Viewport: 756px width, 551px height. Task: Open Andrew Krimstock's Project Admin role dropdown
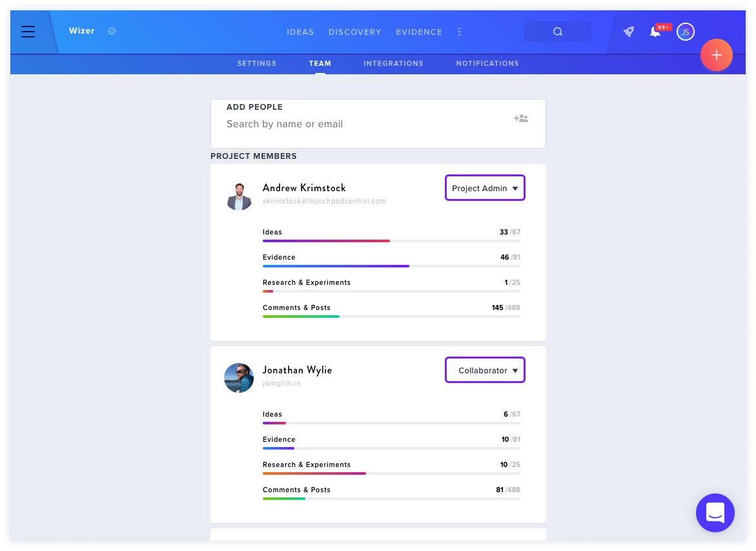485,188
